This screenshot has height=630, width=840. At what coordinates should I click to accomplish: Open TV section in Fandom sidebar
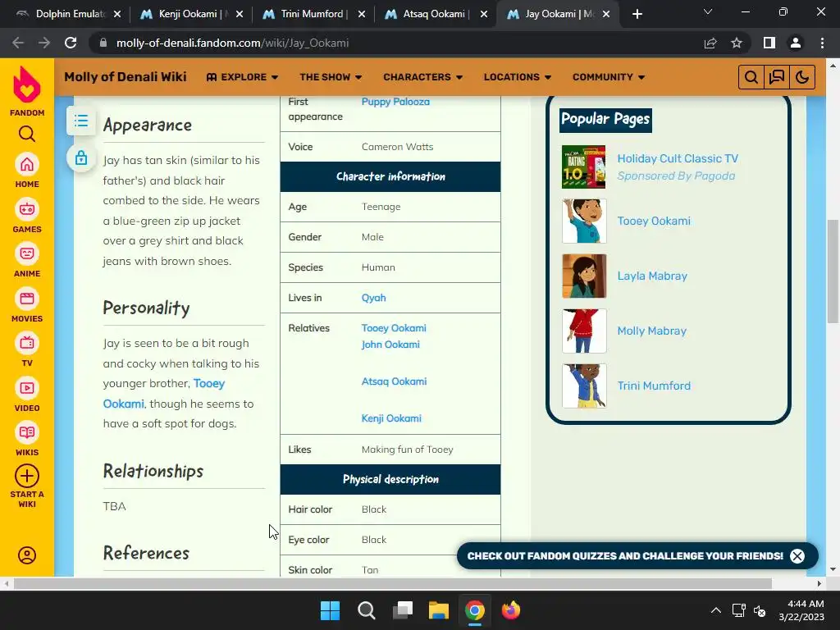pyautogui.click(x=27, y=349)
